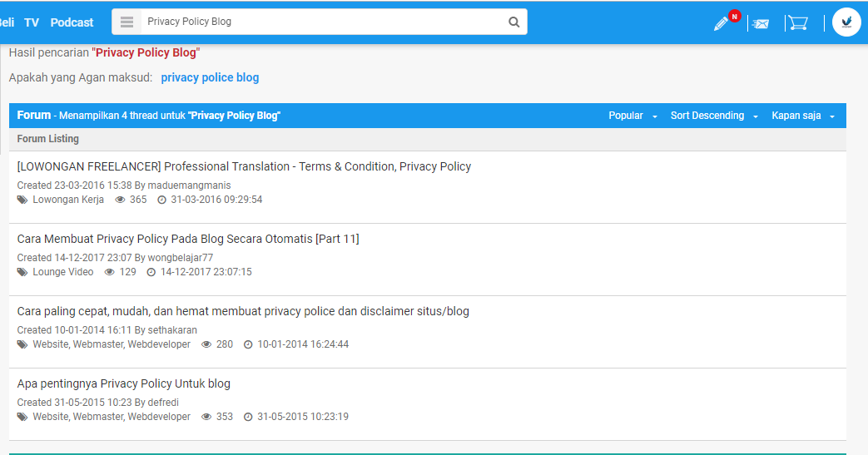Expand the Popular sort dropdown

point(632,116)
